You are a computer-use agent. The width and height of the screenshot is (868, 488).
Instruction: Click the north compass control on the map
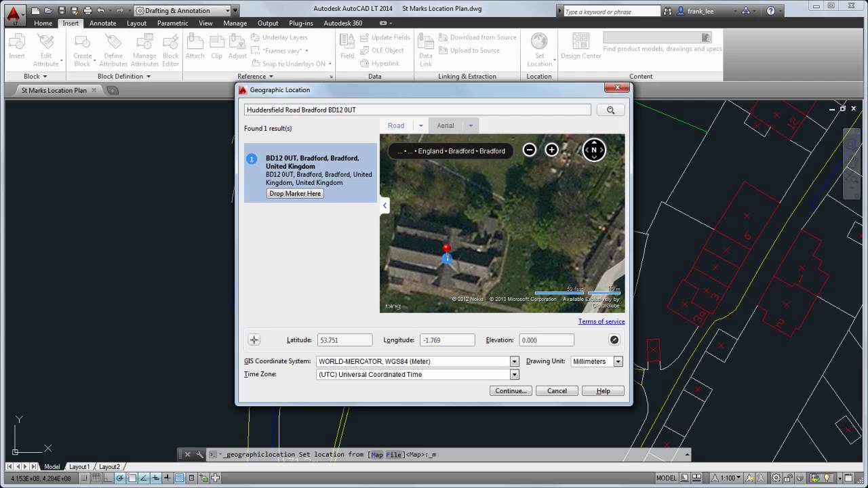(594, 150)
